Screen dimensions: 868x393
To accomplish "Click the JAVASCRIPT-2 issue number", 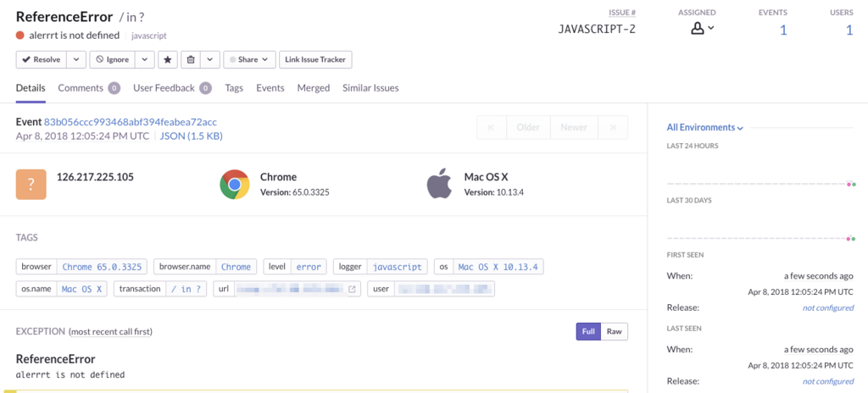I will [598, 30].
